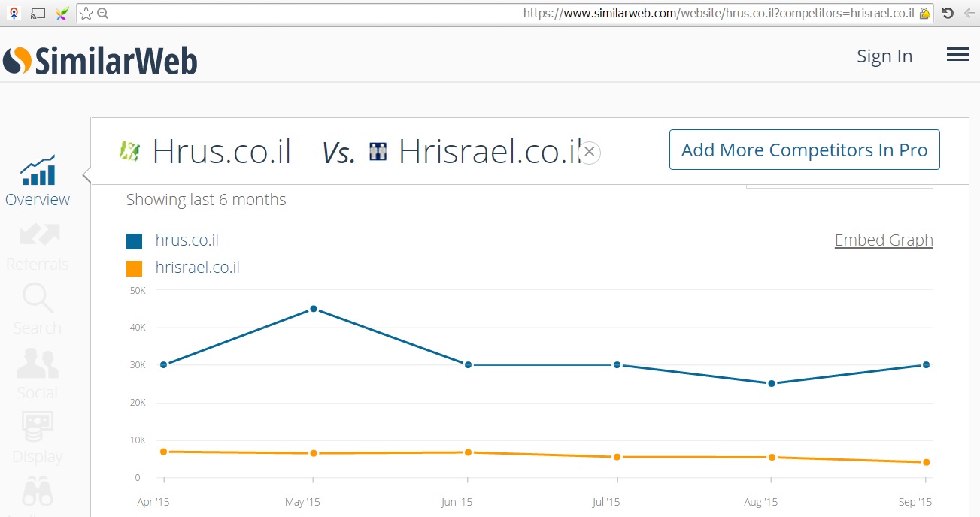Click the Hrisrael.co.il favicon in header
980x517 pixels.
[378, 152]
